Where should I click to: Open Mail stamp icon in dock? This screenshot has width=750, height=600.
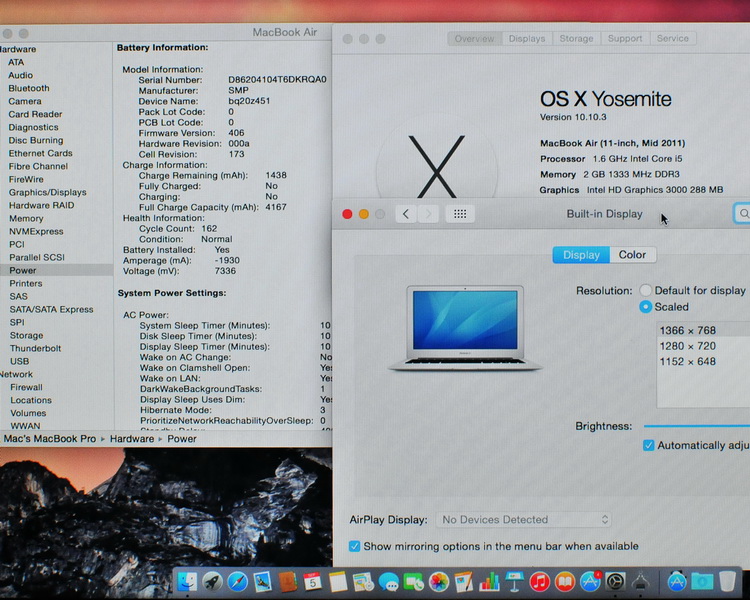pyautogui.click(x=262, y=582)
